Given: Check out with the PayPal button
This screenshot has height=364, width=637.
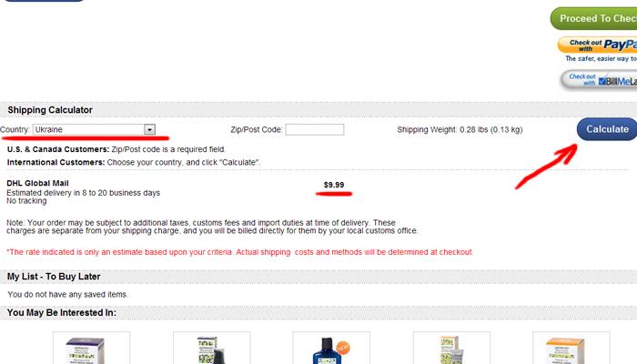Looking at the screenshot, I should (x=598, y=45).
